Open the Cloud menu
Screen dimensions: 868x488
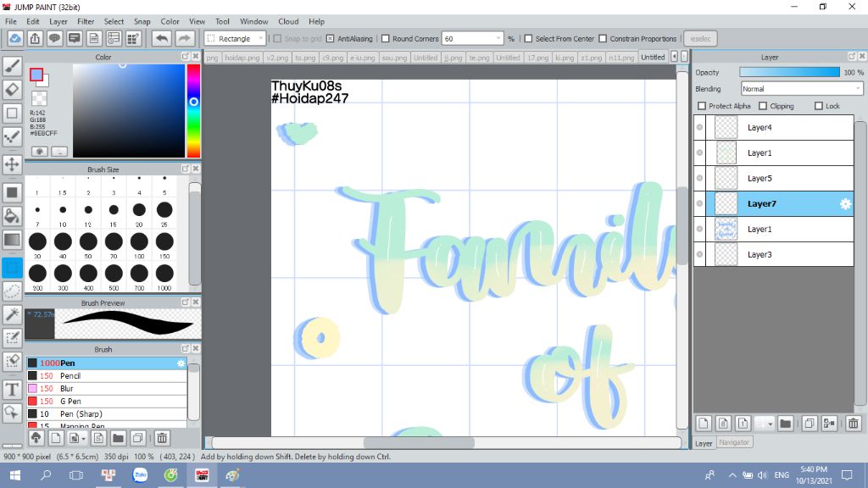click(288, 21)
